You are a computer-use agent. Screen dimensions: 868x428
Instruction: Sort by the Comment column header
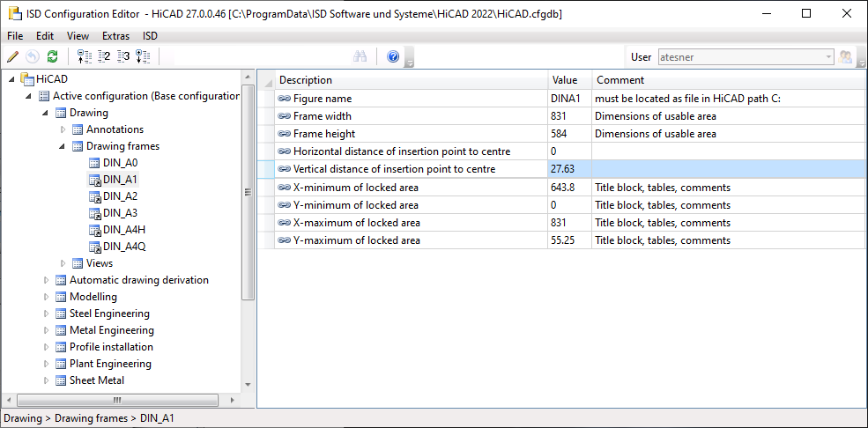[729, 80]
